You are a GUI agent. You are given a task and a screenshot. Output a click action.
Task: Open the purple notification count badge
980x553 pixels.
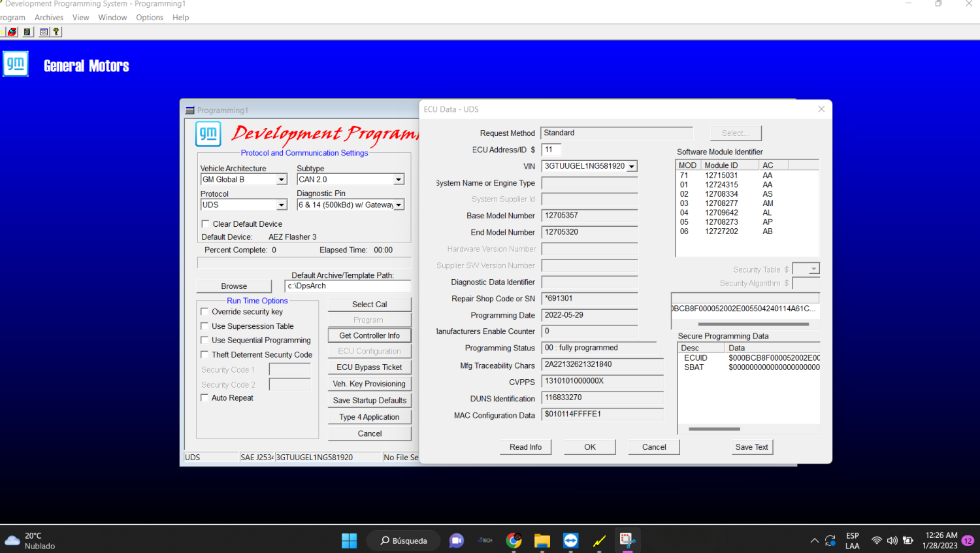pos(968,541)
